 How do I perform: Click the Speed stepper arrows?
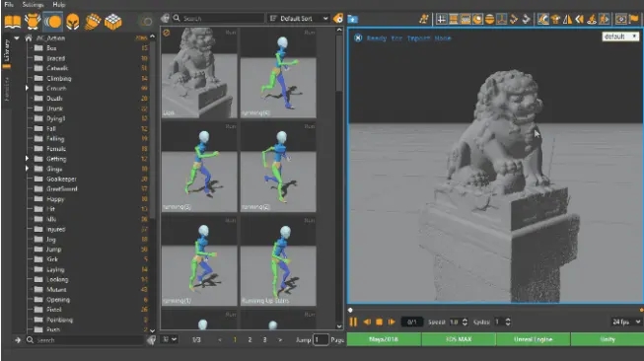tap(465, 322)
